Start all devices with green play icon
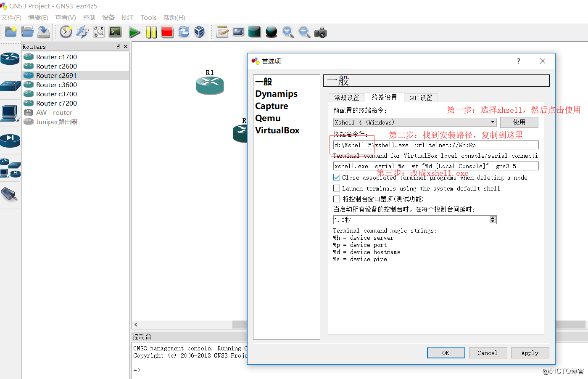 point(134,32)
